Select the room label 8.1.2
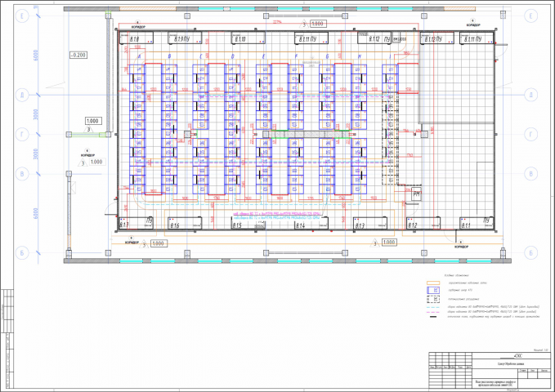 click(x=412, y=225)
